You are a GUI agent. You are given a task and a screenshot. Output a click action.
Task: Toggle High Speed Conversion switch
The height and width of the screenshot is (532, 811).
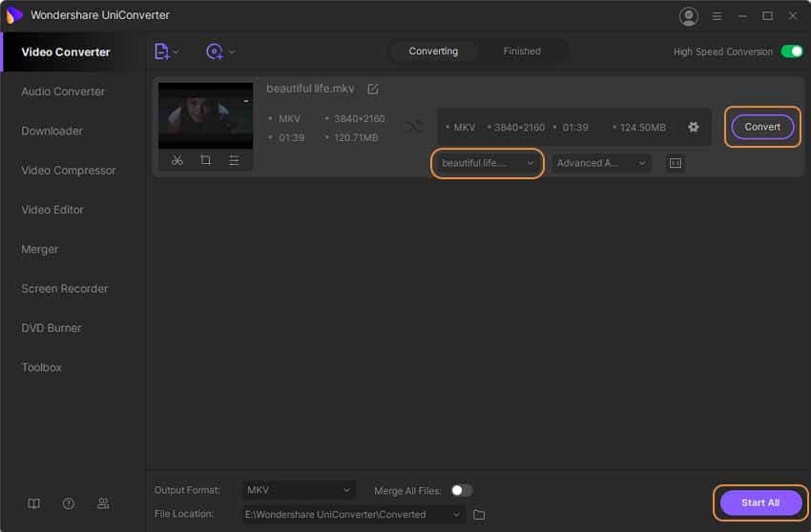(791, 51)
